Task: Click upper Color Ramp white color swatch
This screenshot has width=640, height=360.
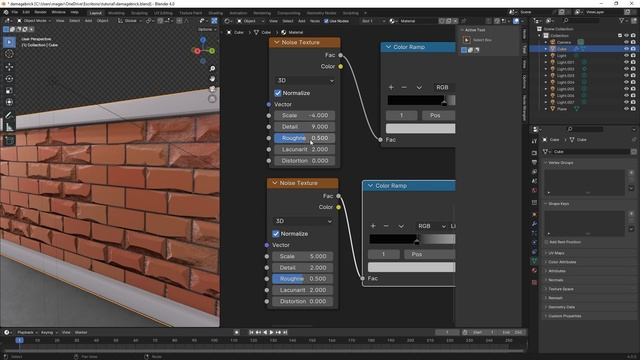Action: (420, 129)
